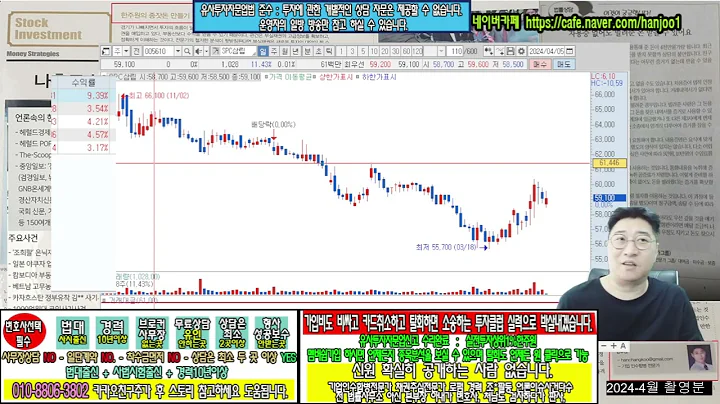
Task: Click the '전' all-stocks button
Action: (x=136, y=51)
